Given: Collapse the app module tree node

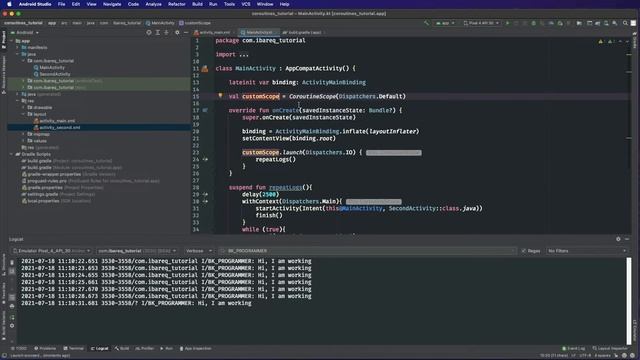Looking at the screenshot, I should pyautogui.click(x=12, y=41).
